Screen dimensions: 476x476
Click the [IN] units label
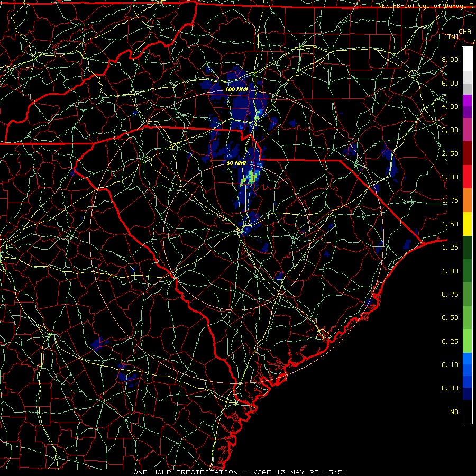[452, 36]
